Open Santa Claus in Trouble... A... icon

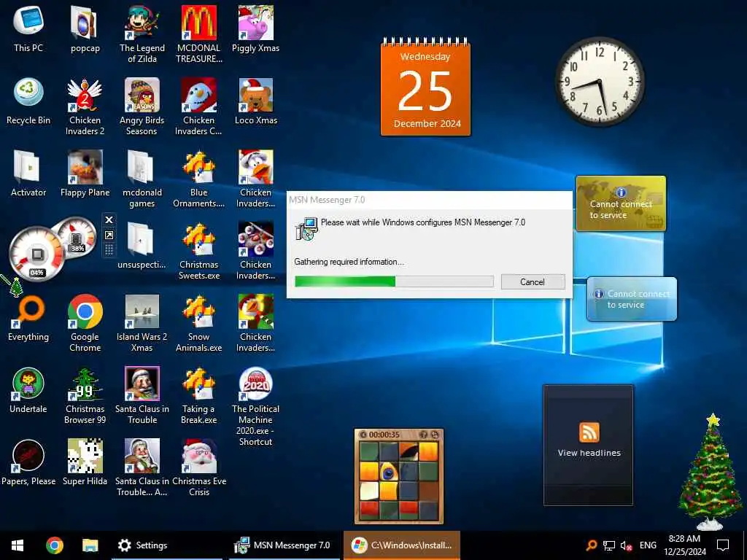142,467
